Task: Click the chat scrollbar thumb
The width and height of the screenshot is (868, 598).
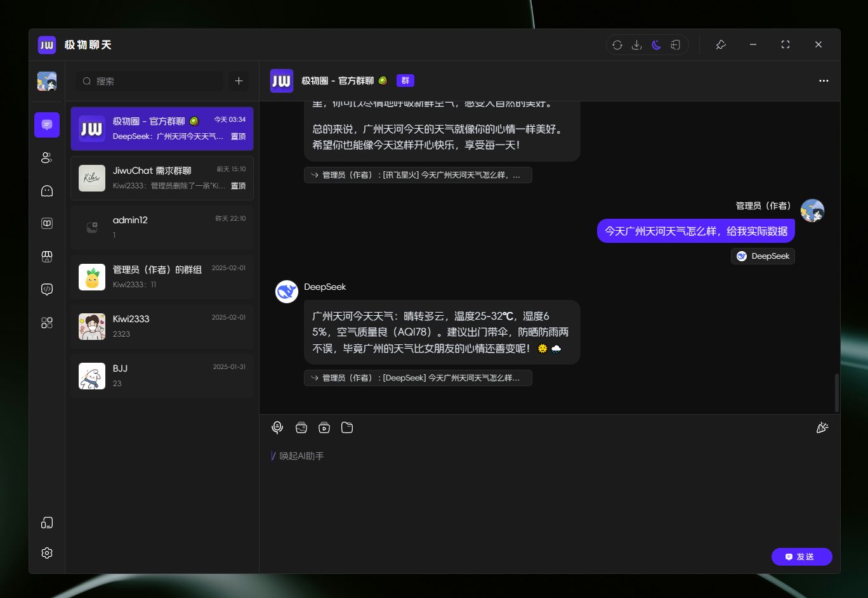Action: [x=837, y=393]
